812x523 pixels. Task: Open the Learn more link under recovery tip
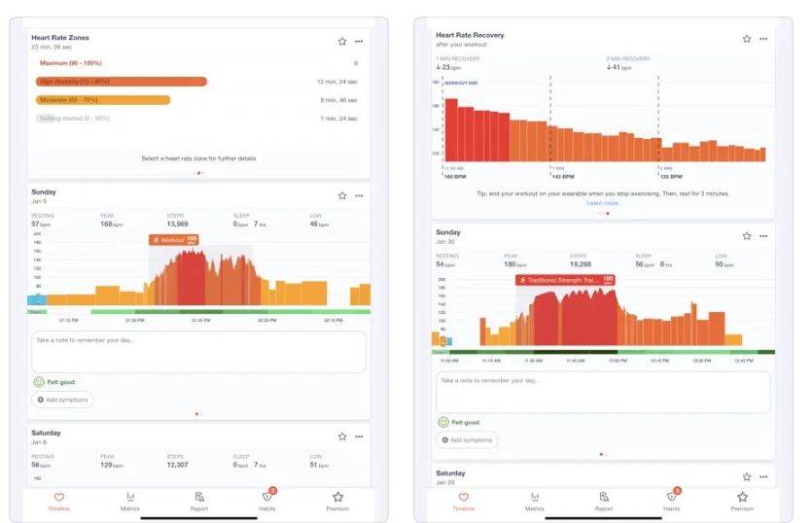602,203
